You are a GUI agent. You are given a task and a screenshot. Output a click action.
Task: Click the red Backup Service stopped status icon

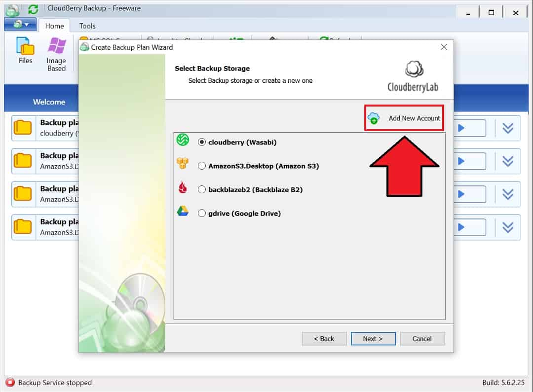pos(10,383)
